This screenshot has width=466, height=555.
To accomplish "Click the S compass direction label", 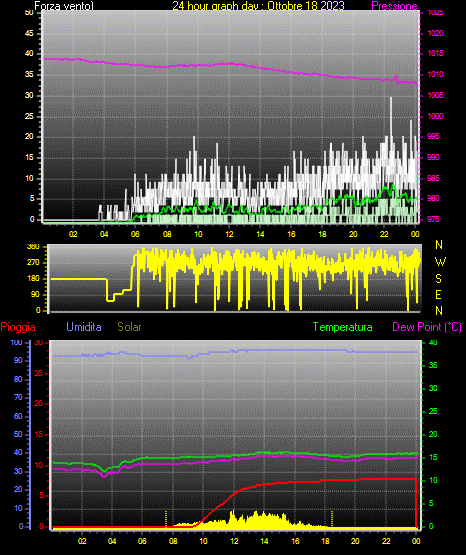I will (438, 279).
